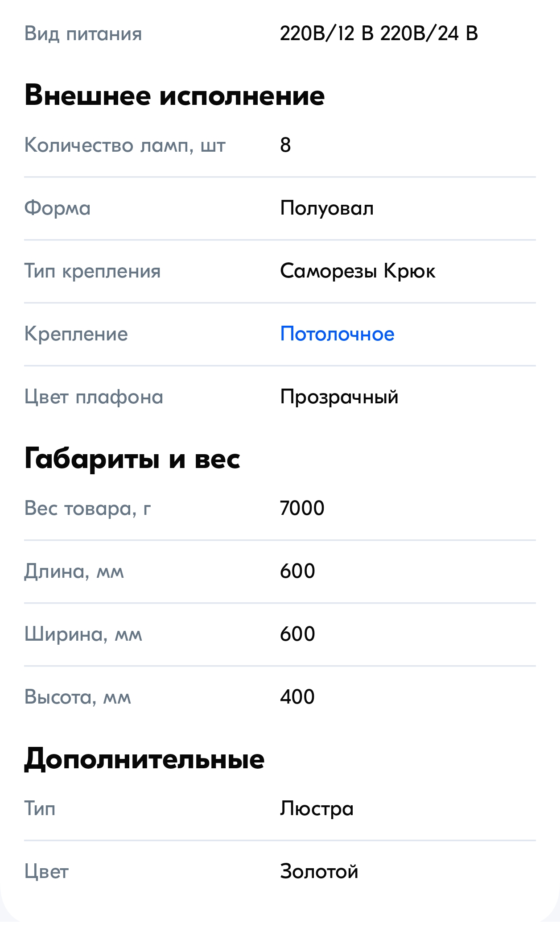The height and width of the screenshot is (928, 560).
Task: Click the Длина value 600
Action: point(297,570)
